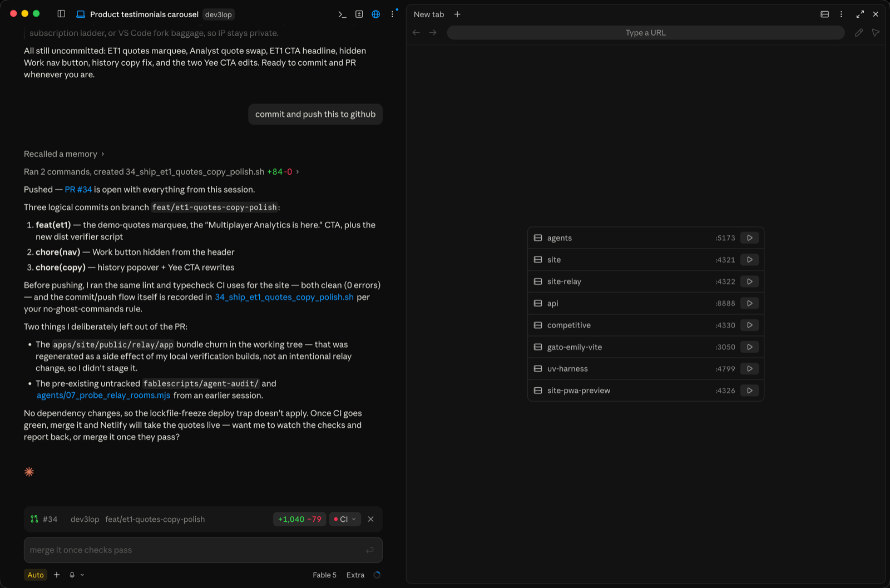Click the browser panel layout icon
The height and width of the screenshot is (588, 890).
(824, 14)
